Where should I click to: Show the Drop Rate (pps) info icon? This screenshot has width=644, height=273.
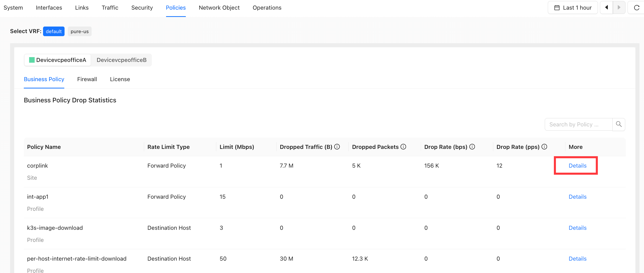coord(544,147)
